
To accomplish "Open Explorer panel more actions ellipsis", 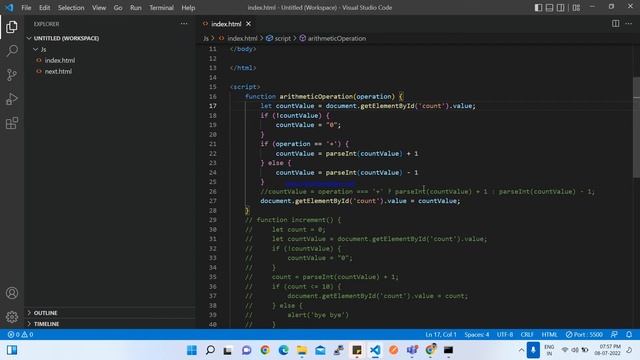I will click(184, 24).
